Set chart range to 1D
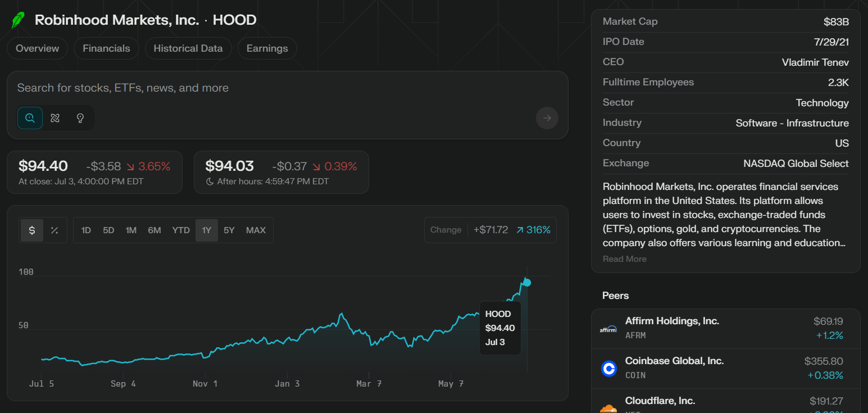This screenshot has height=413, width=868. click(86, 230)
